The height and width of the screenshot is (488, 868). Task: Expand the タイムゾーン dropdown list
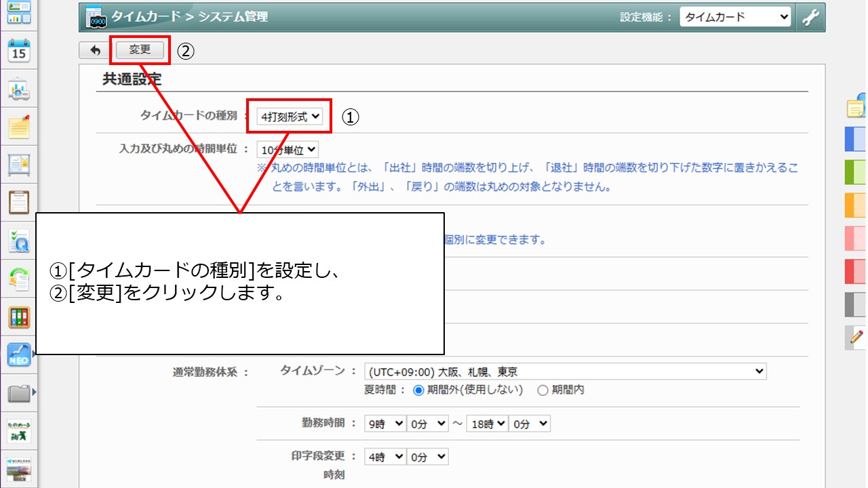565,371
